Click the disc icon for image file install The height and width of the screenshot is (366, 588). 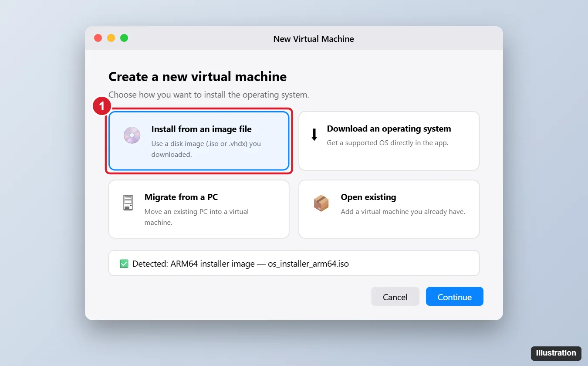(132, 135)
